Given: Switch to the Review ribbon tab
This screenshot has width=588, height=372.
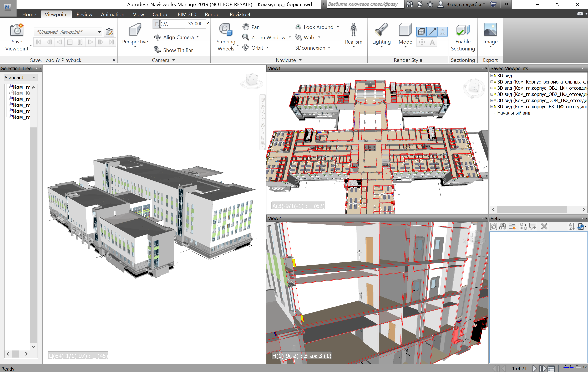Looking at the screenshot, I should point(84,14).
